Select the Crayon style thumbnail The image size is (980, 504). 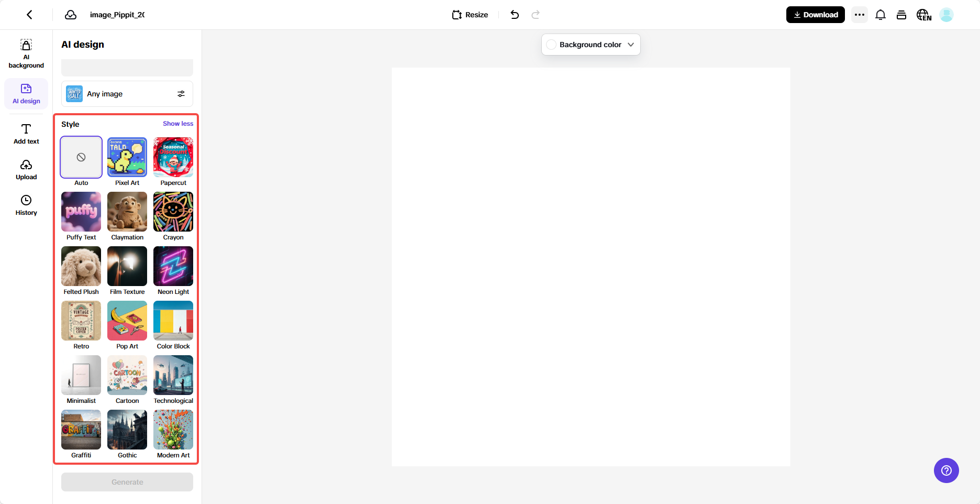coord(173,212)
